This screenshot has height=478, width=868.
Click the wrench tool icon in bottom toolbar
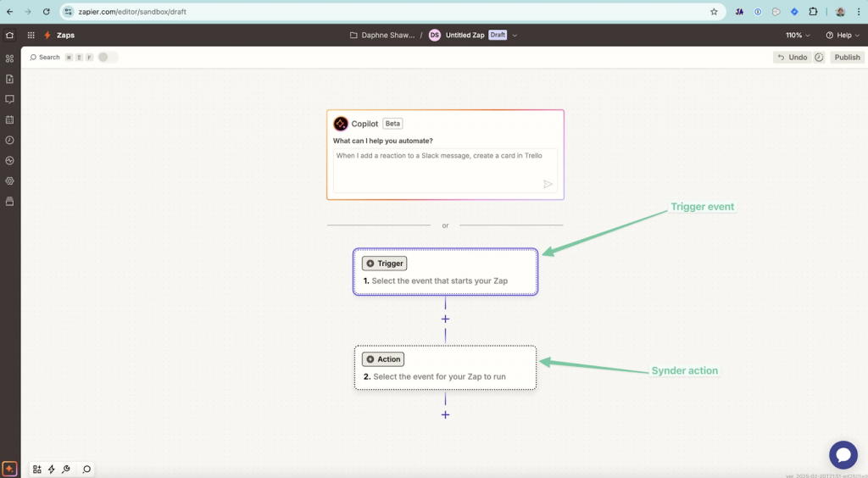[66, 470]
